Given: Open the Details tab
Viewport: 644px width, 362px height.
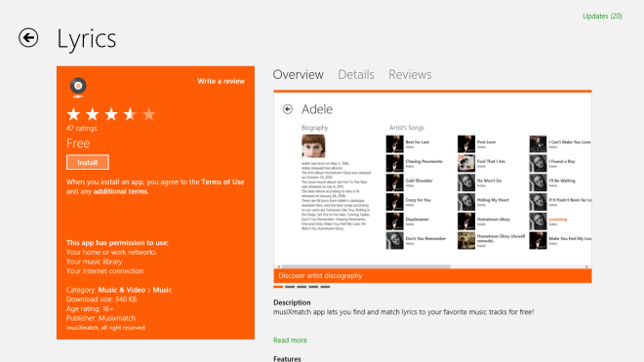Looking at the screenshot, I should click(356, 75).
